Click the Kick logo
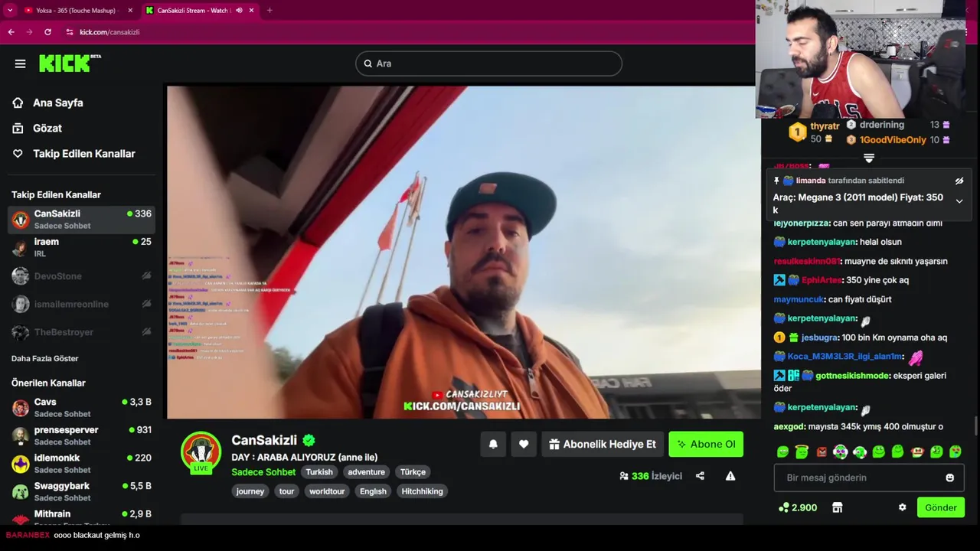Image resolution: width=980 pixels, height=551 pixels. (x=70, y=64)
